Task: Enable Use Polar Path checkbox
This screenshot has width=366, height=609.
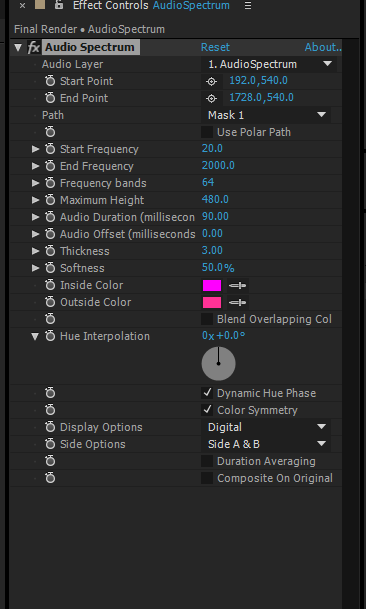Action: (207, 132)
